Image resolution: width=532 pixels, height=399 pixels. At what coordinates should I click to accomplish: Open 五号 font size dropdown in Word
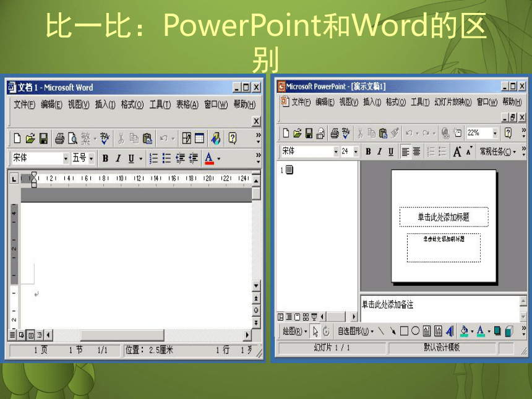(x=91, y=158)
